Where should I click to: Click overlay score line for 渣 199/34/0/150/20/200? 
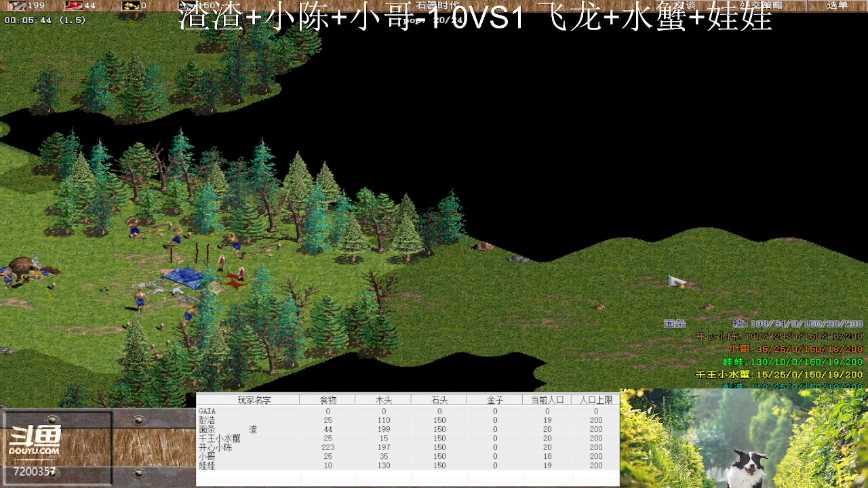pyautogui.click(x=798, y=324)
